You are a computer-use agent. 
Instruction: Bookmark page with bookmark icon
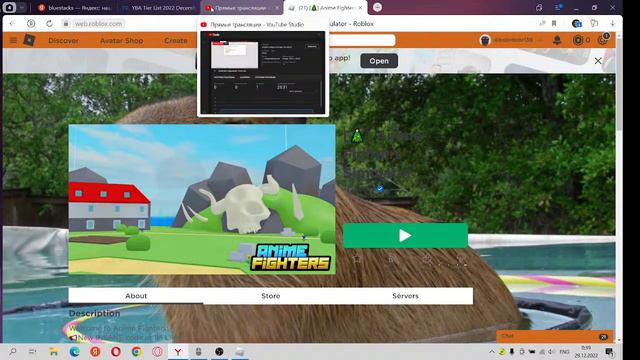tap(554, 24)
